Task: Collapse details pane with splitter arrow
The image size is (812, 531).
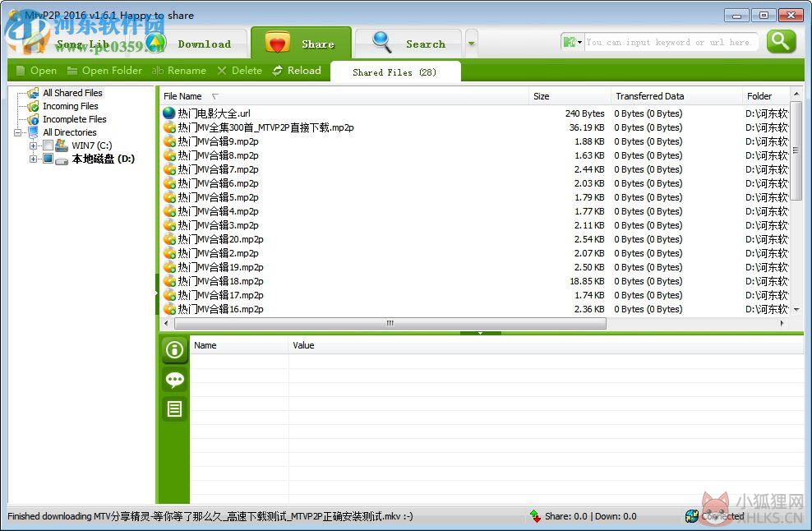Action: 480,333
